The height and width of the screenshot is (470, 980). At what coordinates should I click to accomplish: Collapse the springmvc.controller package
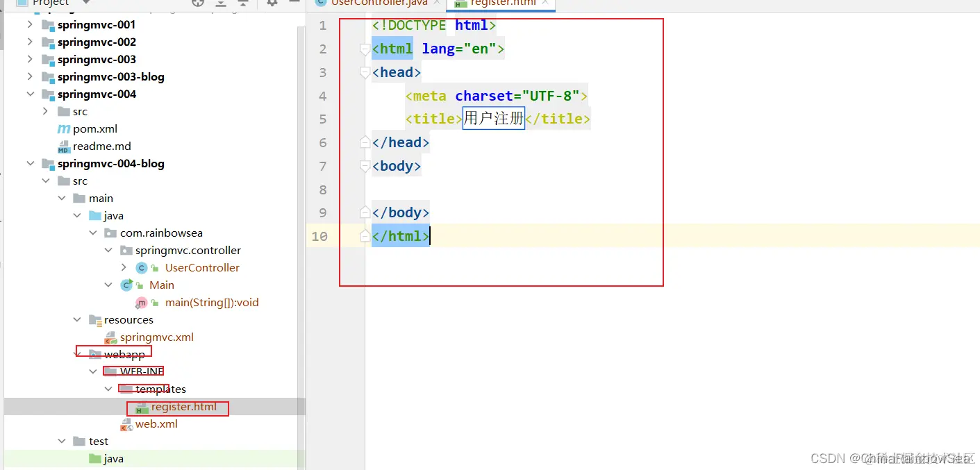[x=108, y=250]
